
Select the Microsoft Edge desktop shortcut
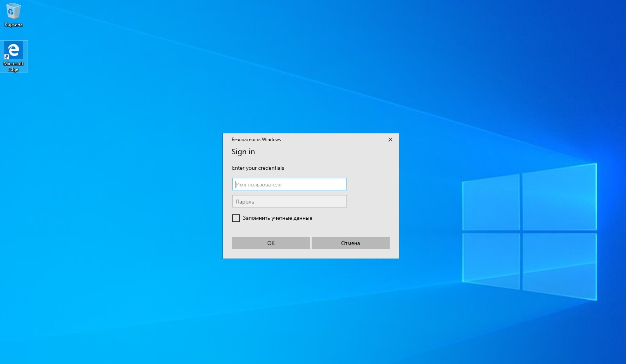[x=14, y=56]
